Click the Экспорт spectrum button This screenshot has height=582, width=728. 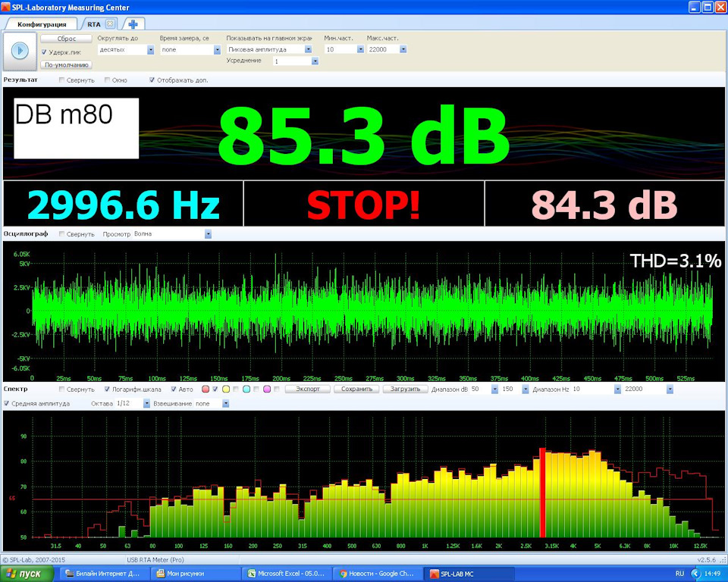point(308,389)
